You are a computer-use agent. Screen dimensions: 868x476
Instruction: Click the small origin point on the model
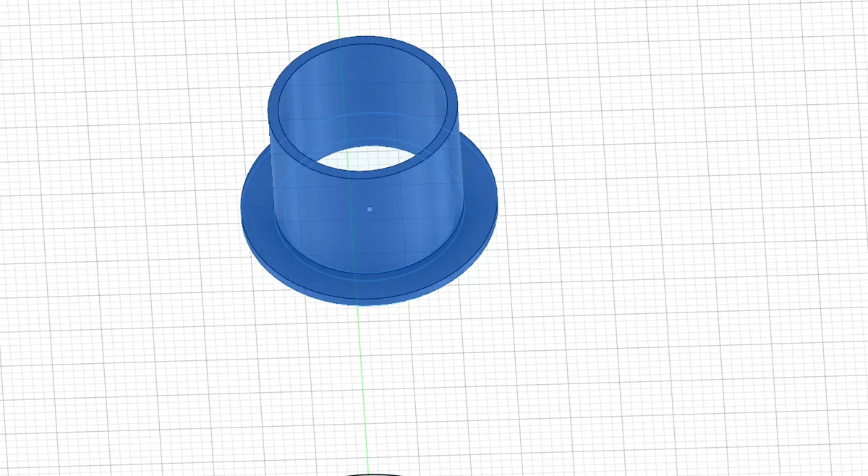coord(370,209)
